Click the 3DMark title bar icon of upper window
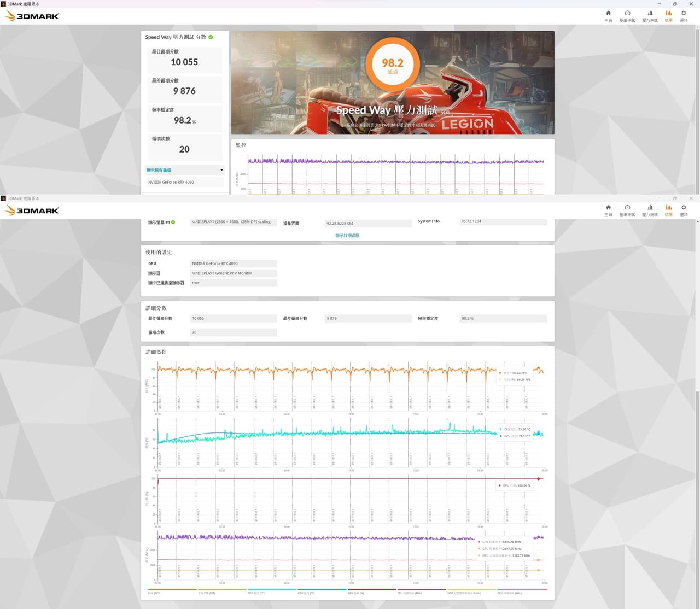Image resolution: width=700 pixels, height=609 pixels. pos(3,4)
